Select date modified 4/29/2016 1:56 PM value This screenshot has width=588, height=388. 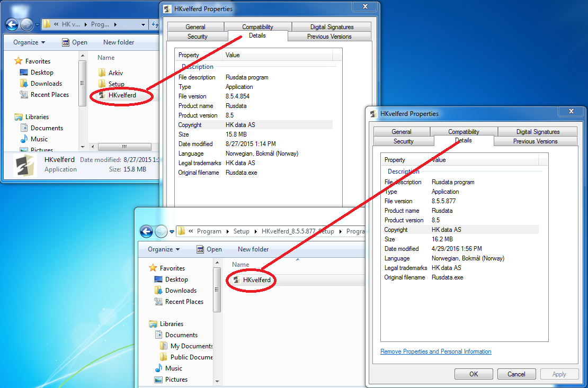457,249
